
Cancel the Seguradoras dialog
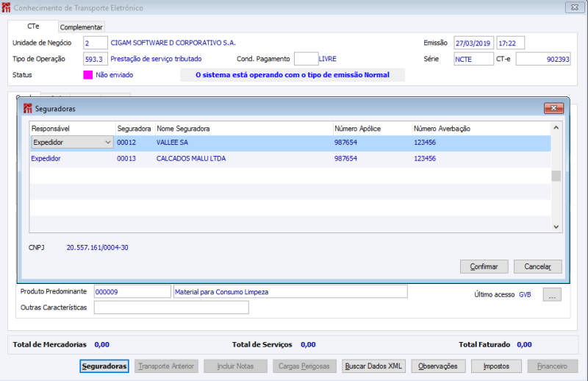pyautogui.click(x=537, y=266)
